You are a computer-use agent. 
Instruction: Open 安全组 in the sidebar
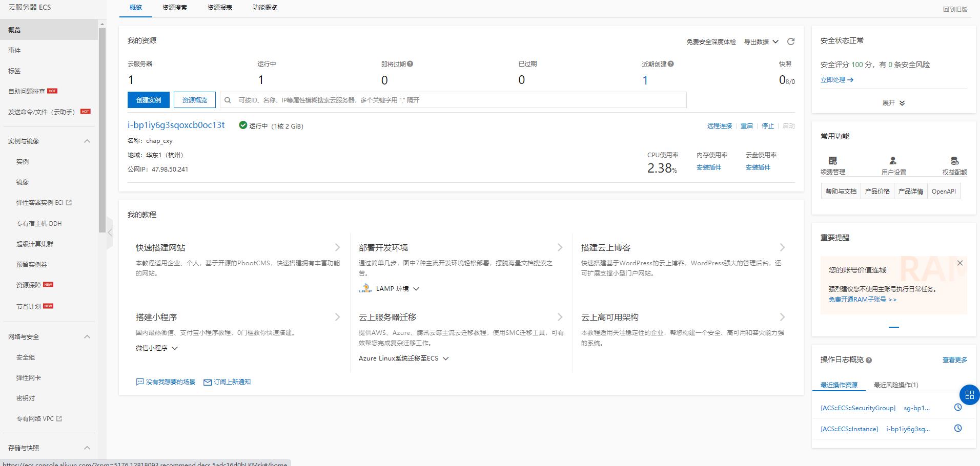pyautogui.click(x=26, y=357)
